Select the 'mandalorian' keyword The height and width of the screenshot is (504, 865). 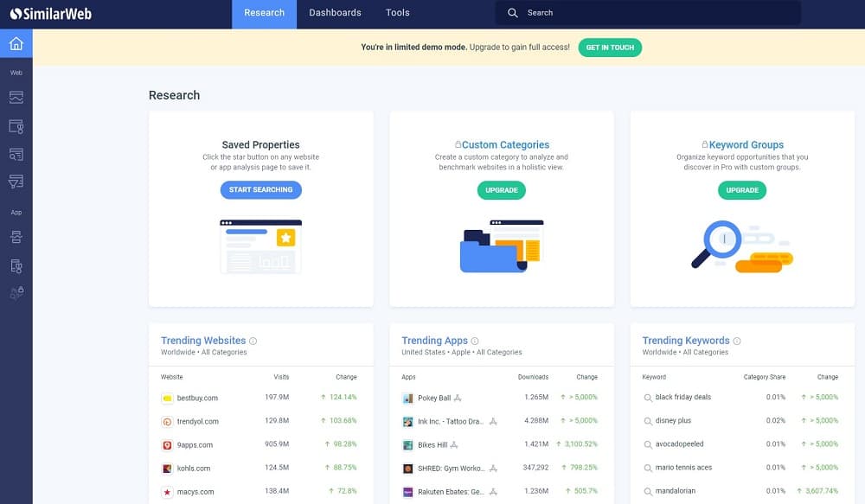click(x=676, y=491)
